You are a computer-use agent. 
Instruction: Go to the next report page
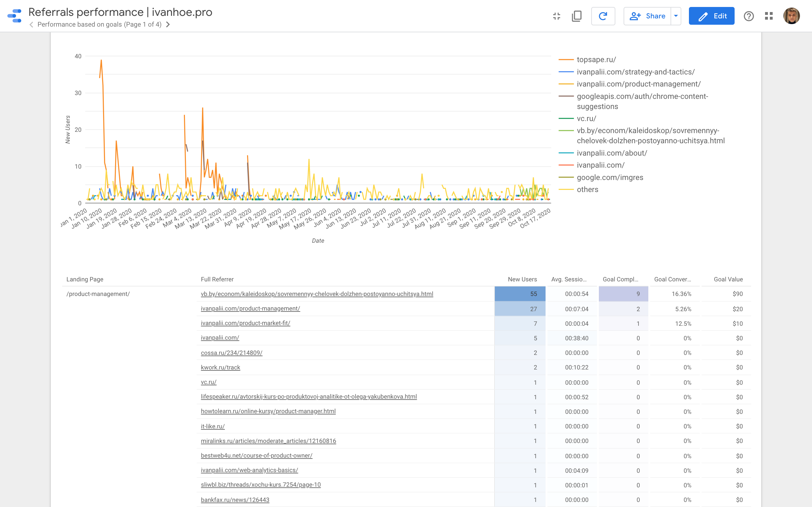point(168,24)
